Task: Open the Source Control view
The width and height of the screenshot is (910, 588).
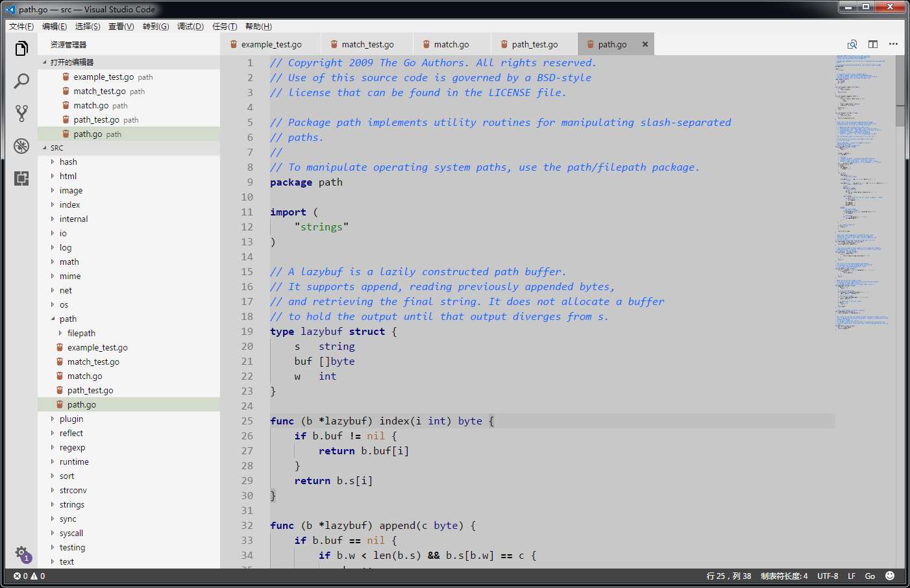Action: pyautogui.click(x=21, y=112)
